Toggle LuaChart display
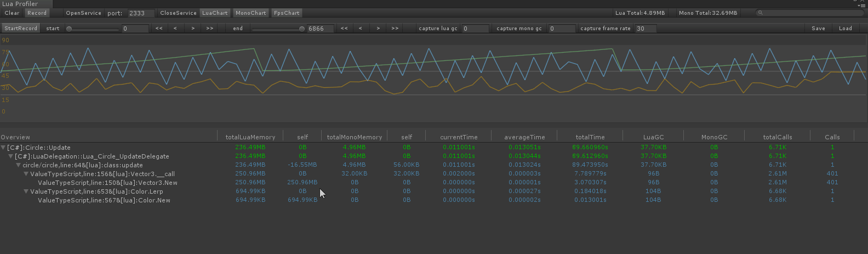The height and width of the screenshot is (254, 868). [215, 13]
